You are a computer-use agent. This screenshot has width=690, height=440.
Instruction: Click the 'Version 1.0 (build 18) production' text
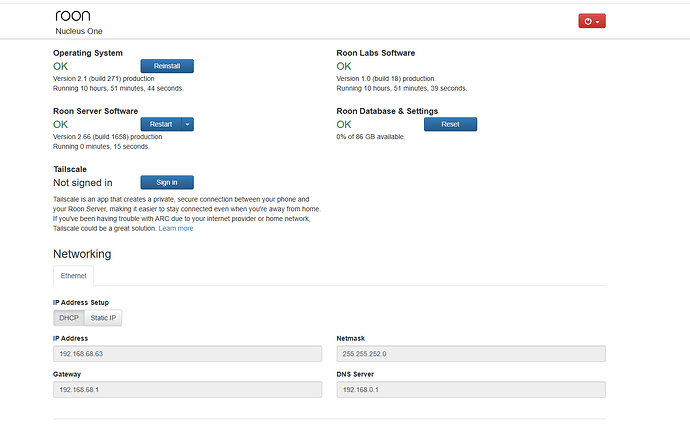pos(386,79)
